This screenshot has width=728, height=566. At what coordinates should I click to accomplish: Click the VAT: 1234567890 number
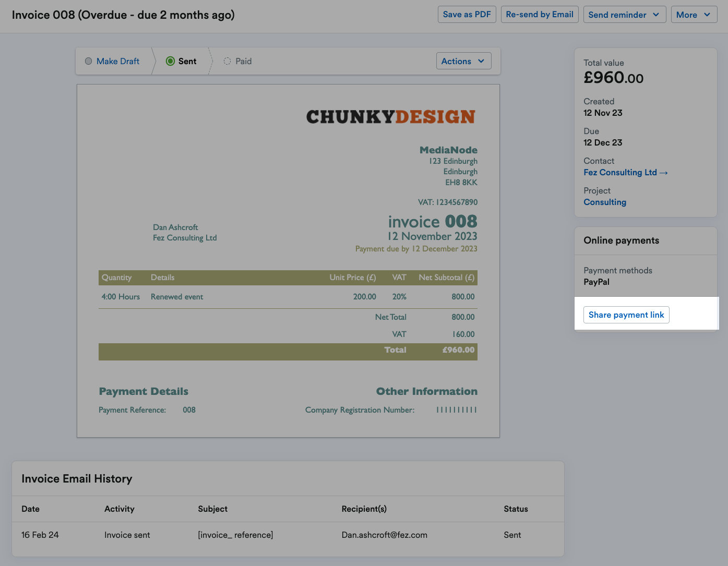point(448,202)
